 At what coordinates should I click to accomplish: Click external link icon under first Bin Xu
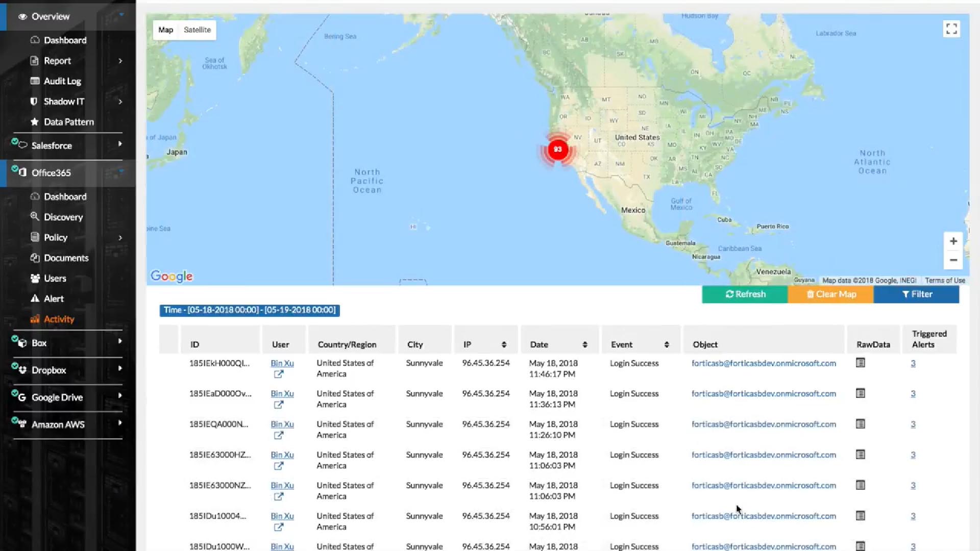coord(278,374)
